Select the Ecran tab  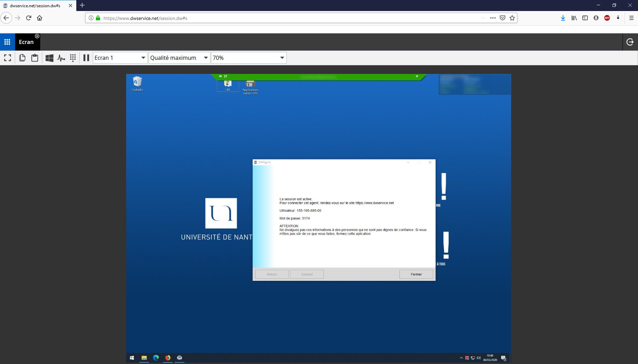pos(26,42)
